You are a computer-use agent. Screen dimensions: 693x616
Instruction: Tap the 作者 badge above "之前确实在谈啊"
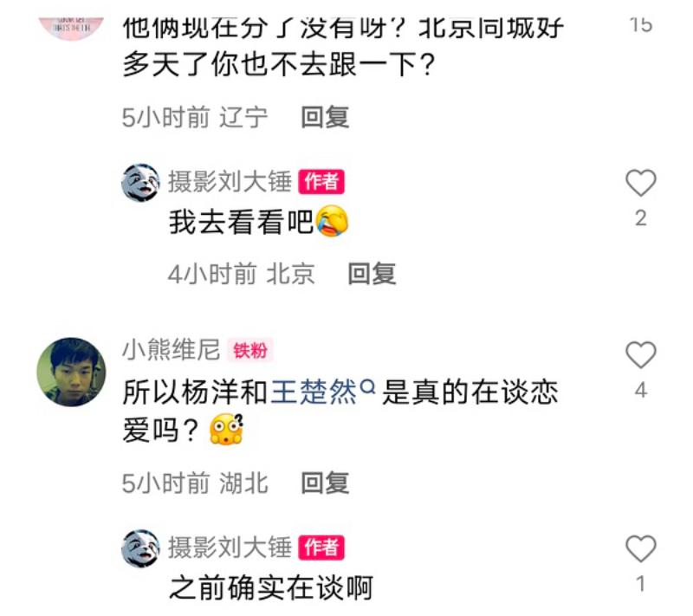click(321, 548)
